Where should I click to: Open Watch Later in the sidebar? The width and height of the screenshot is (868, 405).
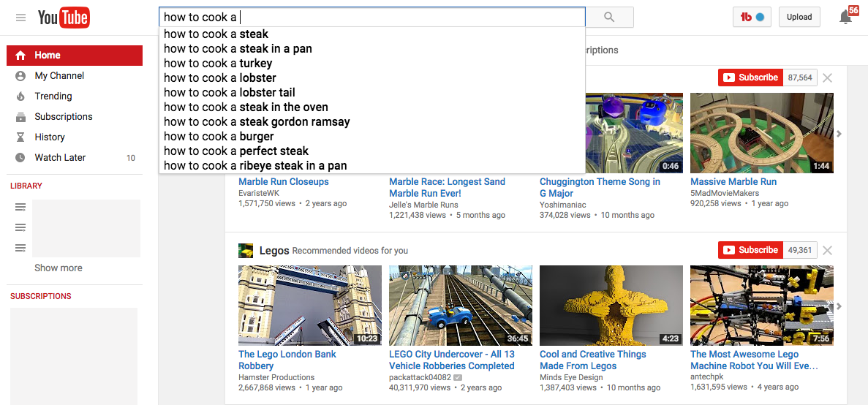click(x=75, y=158)
